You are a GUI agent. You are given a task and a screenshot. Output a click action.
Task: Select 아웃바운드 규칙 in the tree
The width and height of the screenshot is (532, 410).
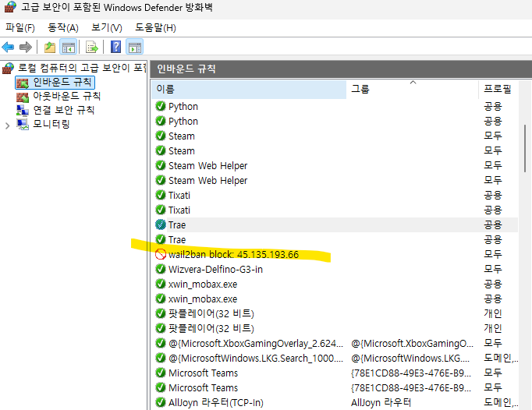(67, 97)
